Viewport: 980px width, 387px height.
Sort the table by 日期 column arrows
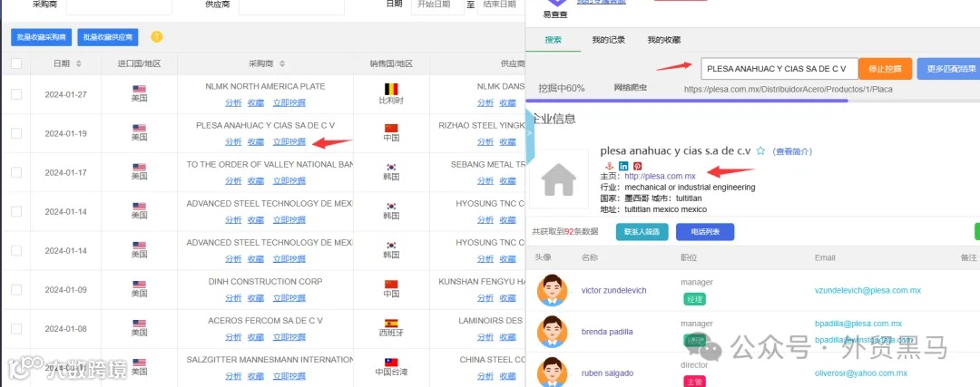[79, 63]
